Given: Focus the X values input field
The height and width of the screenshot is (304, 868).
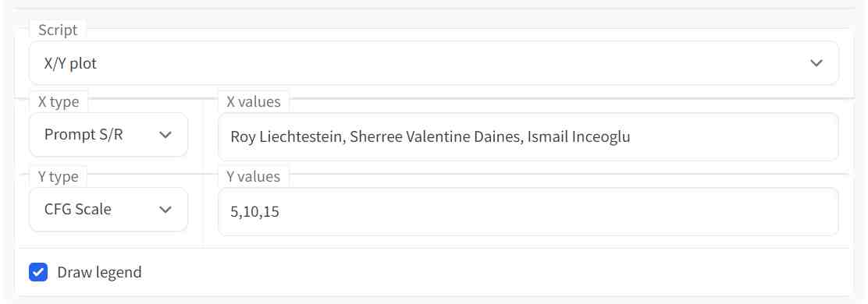Looking at the screenshot, I should tap(528, 137).
